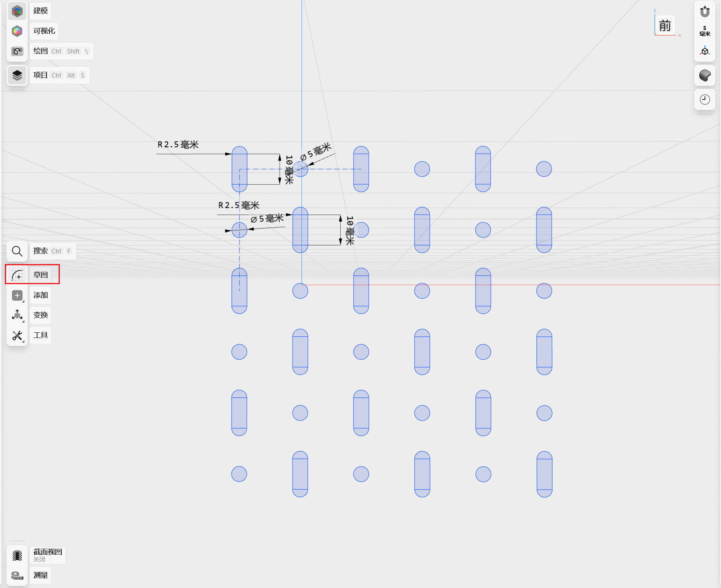Toggle the snapping magnet icon

coord(705,12)
